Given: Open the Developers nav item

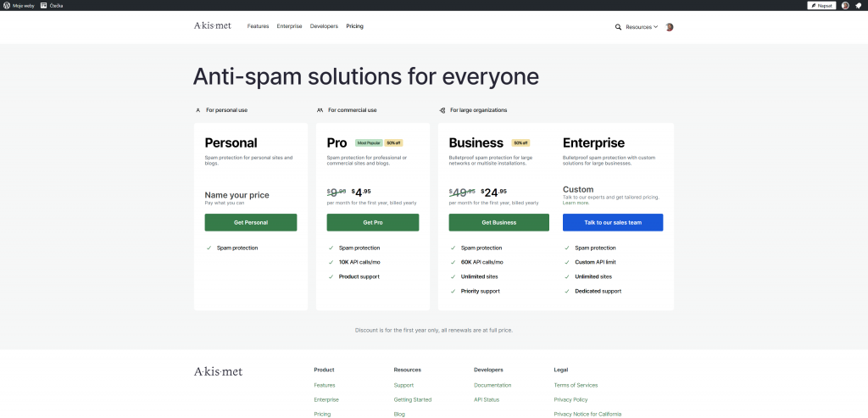Looking at the screenshot, I should (x=324, y=26).
